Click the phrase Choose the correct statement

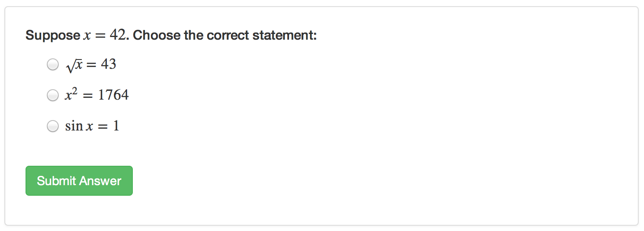(224, 35)
